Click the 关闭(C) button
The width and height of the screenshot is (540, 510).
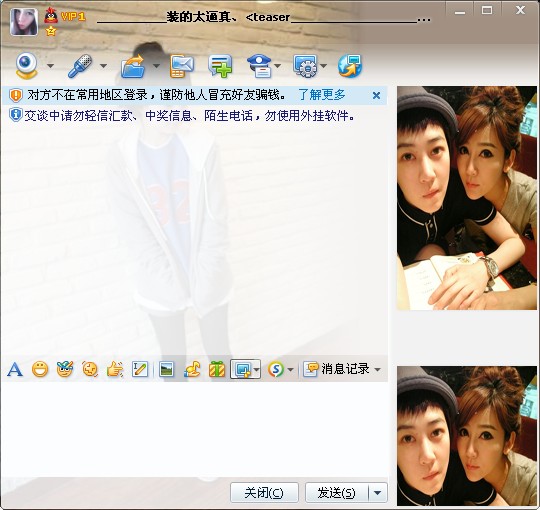[264, 493]
